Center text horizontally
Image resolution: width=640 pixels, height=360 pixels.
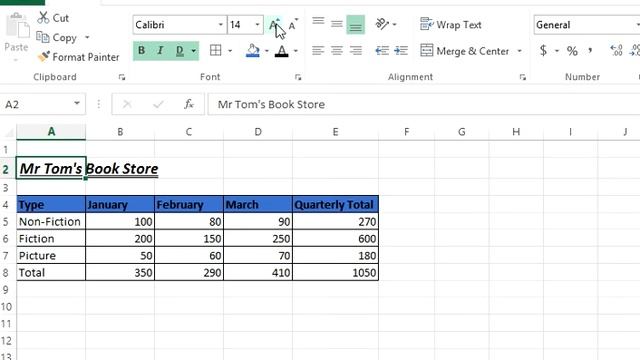pyautogui.click(x=337, y=51)
